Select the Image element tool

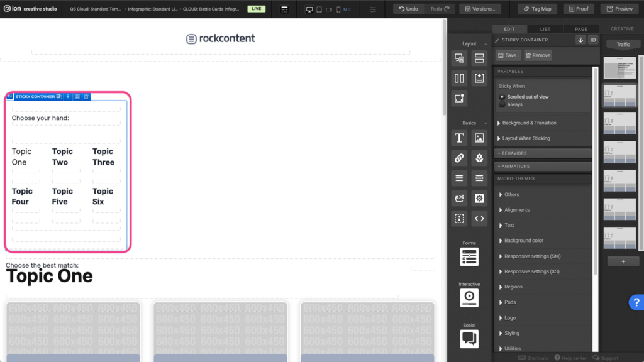pos(479,138)
